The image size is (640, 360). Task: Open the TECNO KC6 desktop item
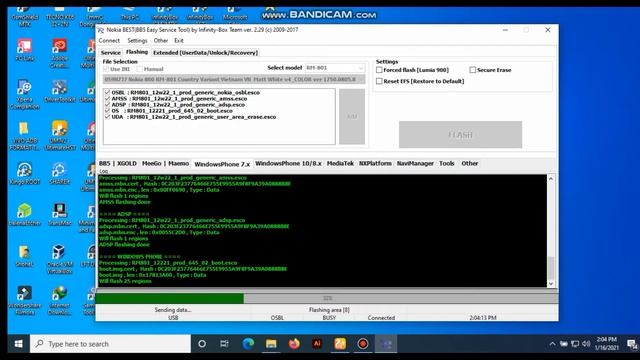tap(60, 17)
